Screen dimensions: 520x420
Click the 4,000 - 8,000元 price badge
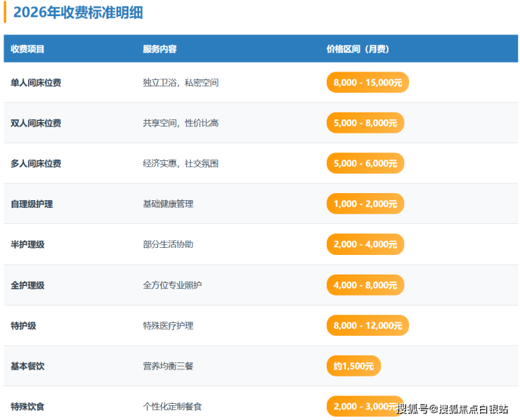point(365,285)
